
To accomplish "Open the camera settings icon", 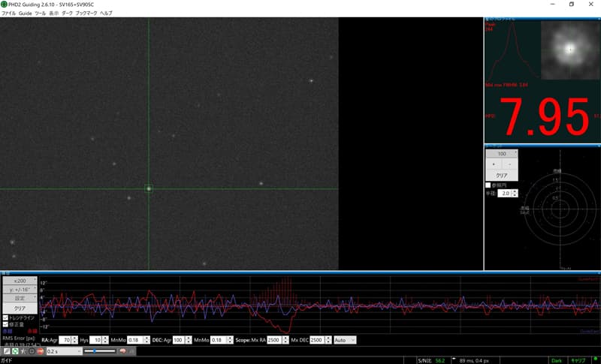I will coord(132,350).
